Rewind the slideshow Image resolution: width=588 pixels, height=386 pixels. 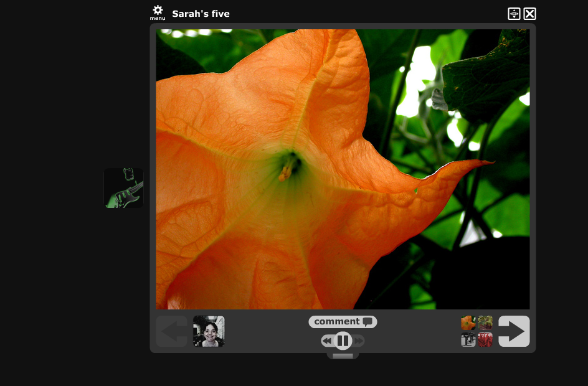pyautogui.click(x=326, y=341)
